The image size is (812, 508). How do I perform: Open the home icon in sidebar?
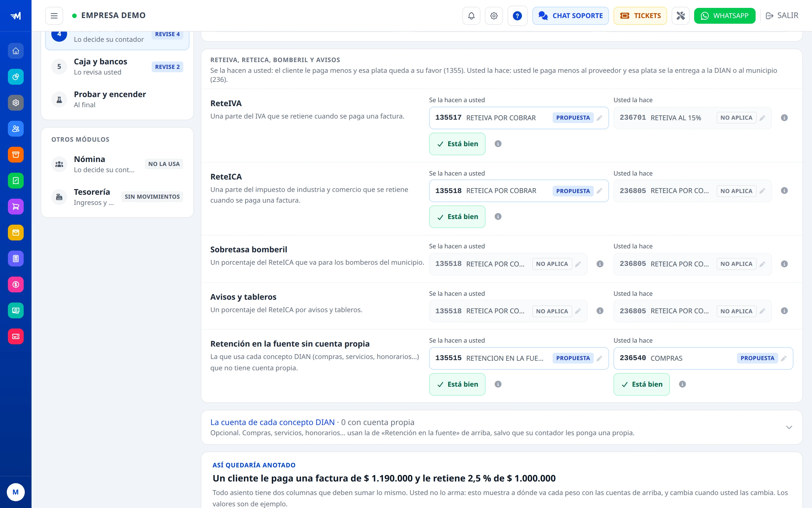pyautogui.click(x=16, y=51)
